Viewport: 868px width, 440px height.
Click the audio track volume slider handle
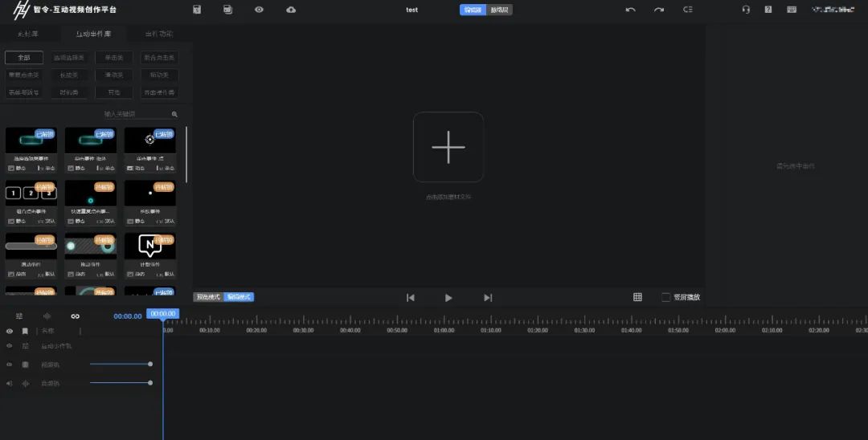[x=150, y=383]
